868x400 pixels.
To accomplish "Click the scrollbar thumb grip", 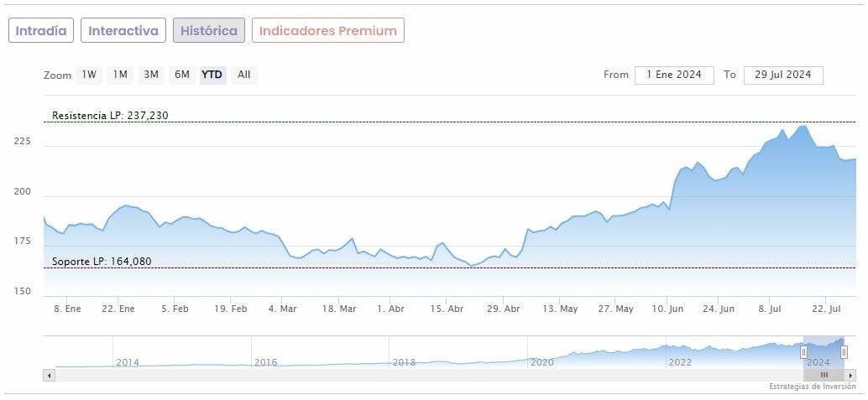I will click(x=824, y=375).
